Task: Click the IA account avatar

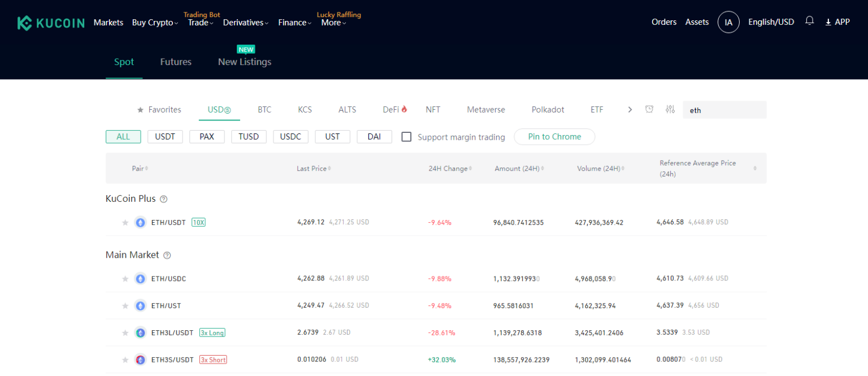Action: (x=728, y=22)
